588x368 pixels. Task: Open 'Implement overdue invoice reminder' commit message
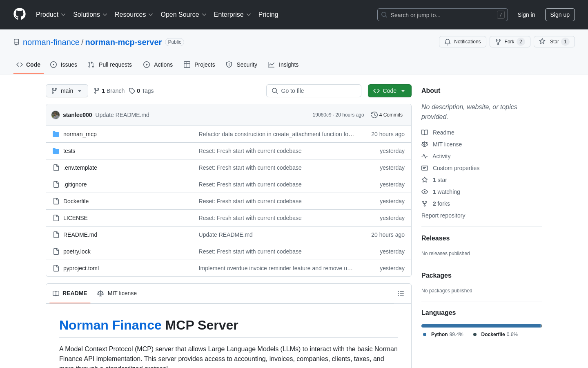coord(276,268)
